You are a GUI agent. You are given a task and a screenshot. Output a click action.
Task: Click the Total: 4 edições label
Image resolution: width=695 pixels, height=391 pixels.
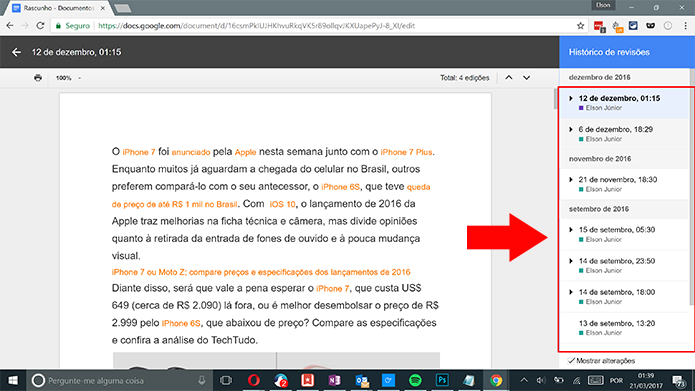click(x=465, y=78)
